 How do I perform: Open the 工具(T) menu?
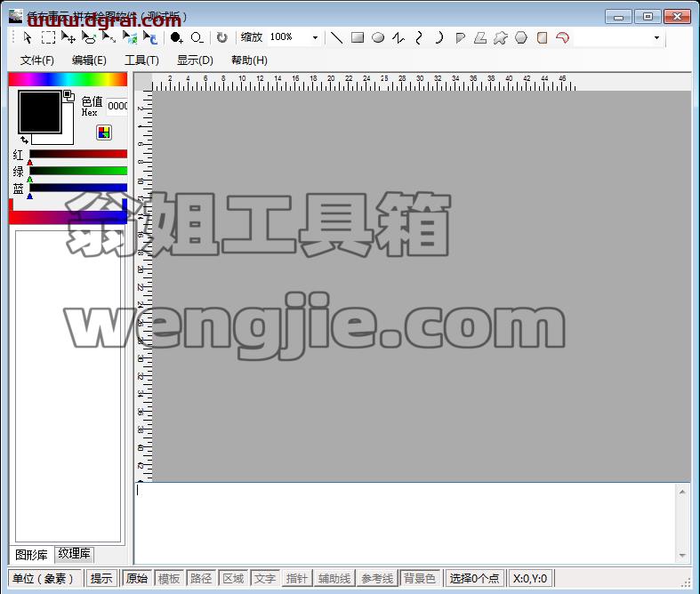pos(141,60)
